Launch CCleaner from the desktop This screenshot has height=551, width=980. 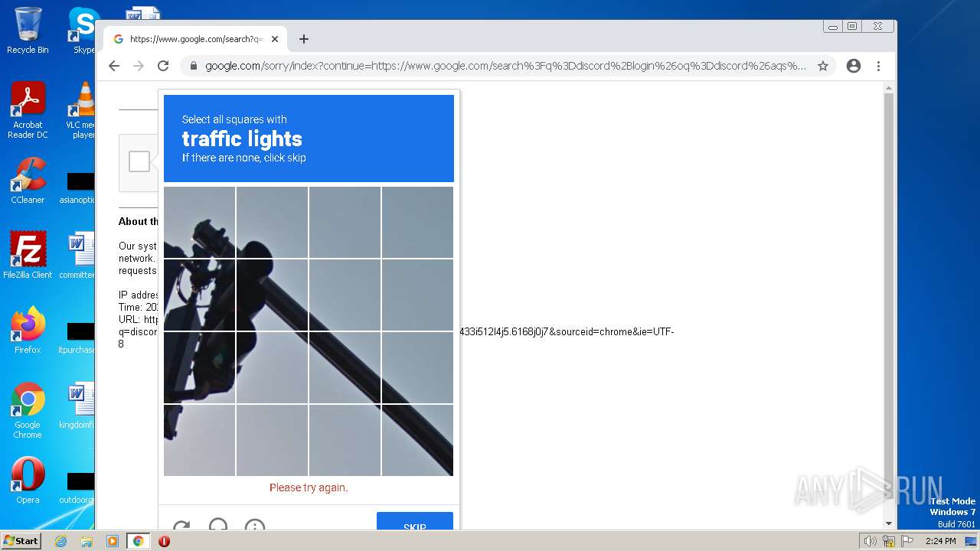28,181
